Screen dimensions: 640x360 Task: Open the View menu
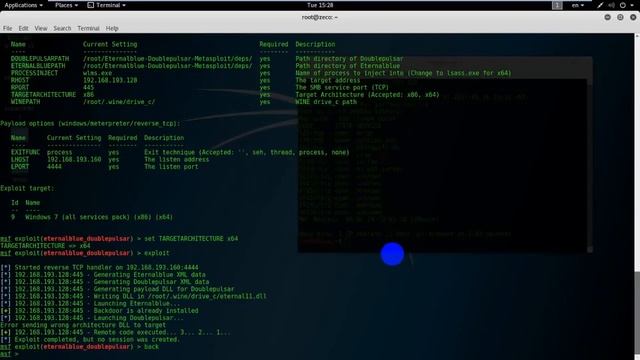pyautogui.click(x=40, y=29)
